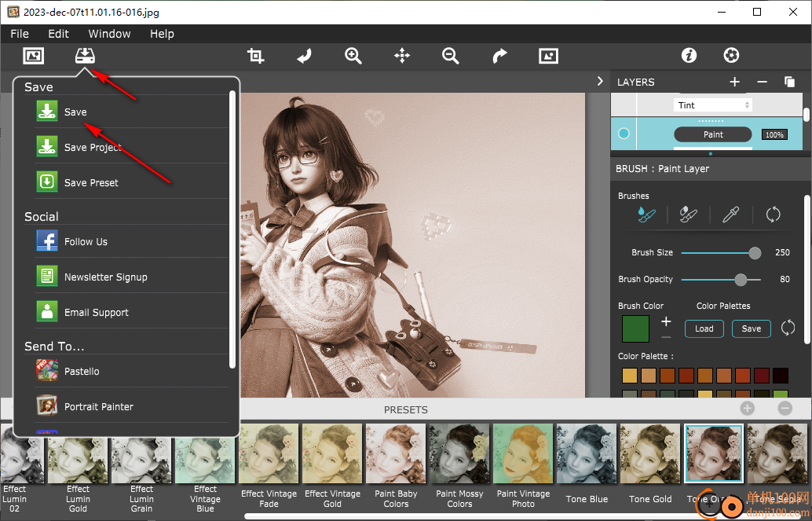
Task: Add color with plus next to Brush Color
Action: (x=666, y=322)
